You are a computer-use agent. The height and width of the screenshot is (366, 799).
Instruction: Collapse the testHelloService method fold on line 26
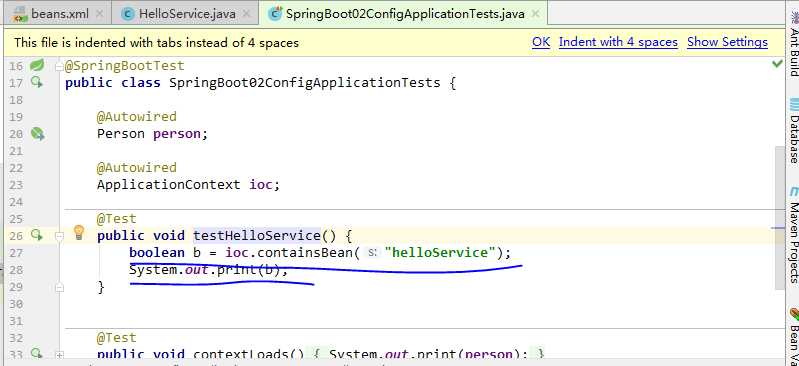coord(59,236)
